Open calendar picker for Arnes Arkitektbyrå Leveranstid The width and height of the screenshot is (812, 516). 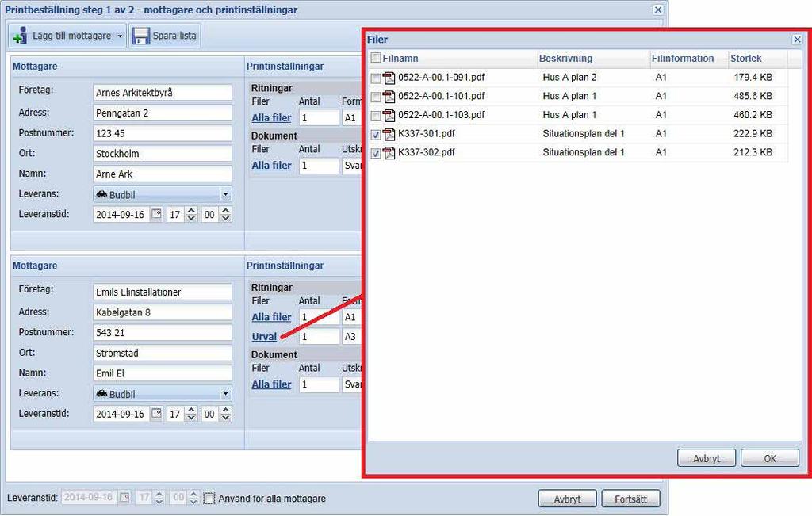pyautogui.click(x=156, y=214)
